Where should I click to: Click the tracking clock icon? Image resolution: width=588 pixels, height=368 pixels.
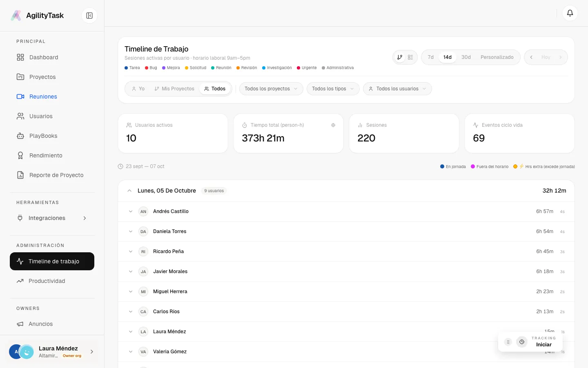[x=522, y=342]
